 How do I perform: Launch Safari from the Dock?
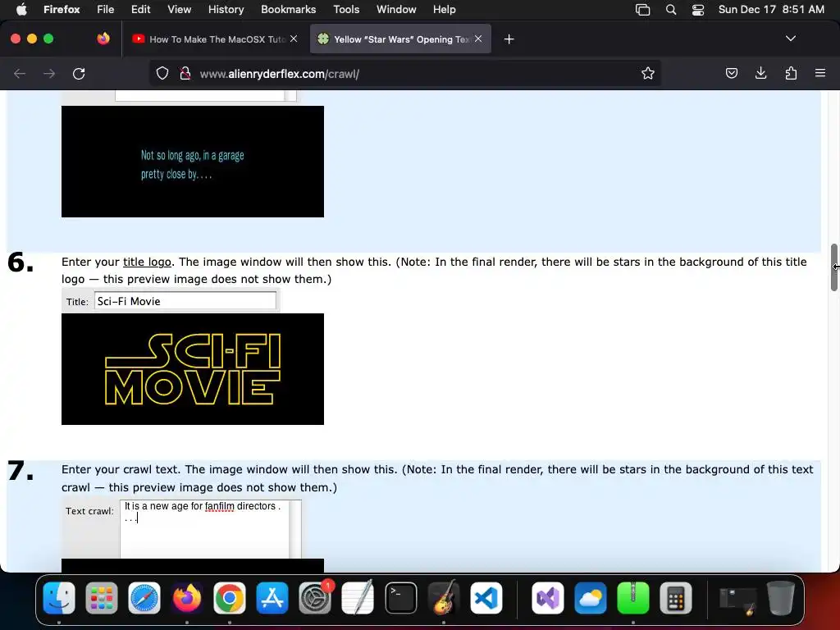pyautogui.click(x=144, y=598)
